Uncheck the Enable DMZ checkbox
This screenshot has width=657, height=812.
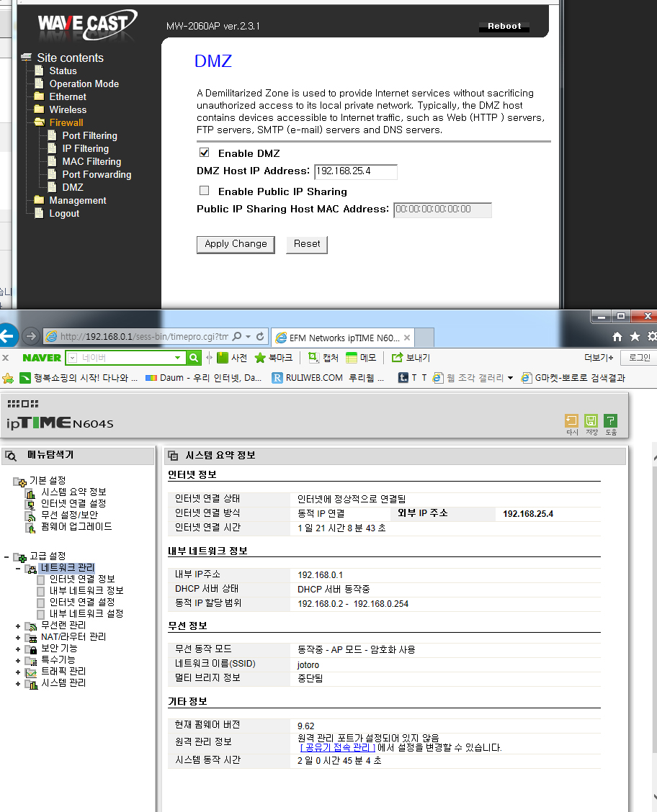204,153
